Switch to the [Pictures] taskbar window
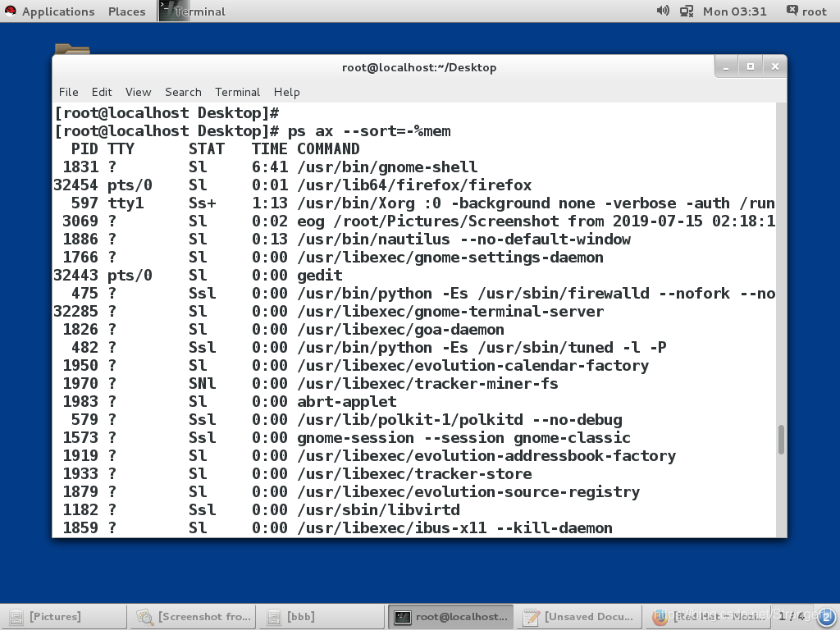The image size is (840, 630). pyautogui.click(x=63, y=617)
